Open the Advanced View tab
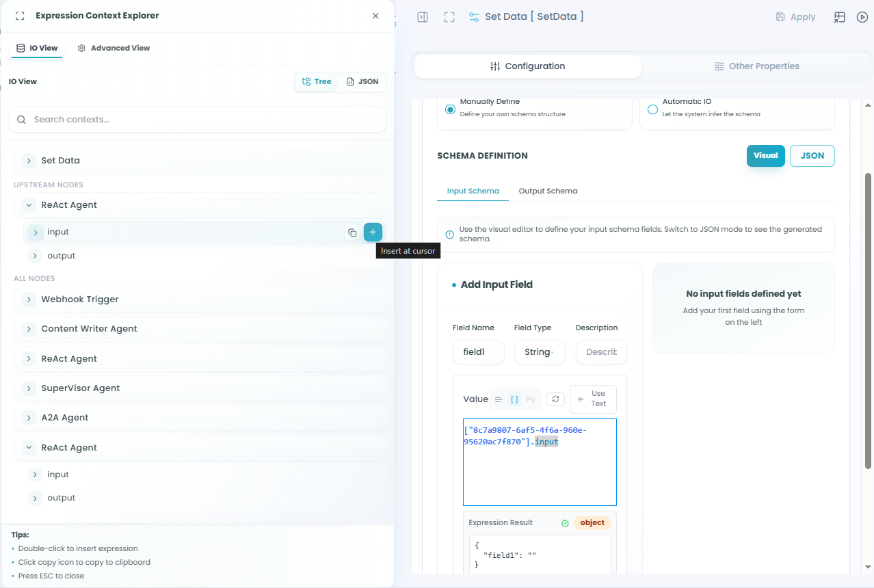 (x=114, y=49)
